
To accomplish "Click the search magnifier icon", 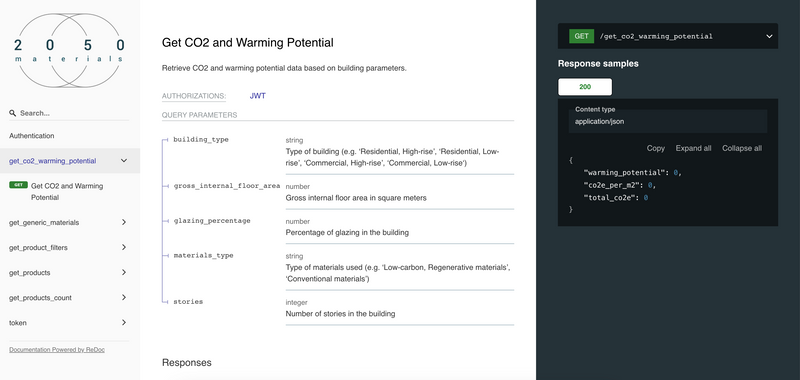I will tap(13, 113).
